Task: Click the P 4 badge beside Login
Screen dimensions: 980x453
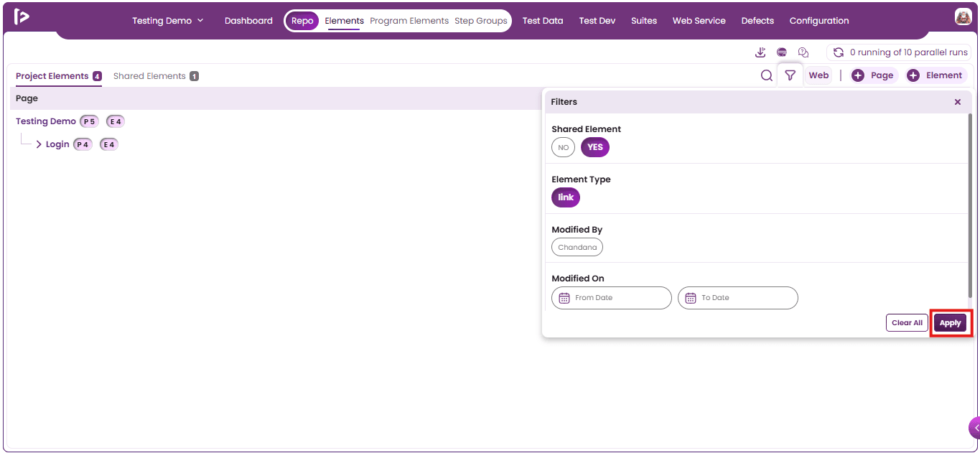Action: [x=83, y=144]
